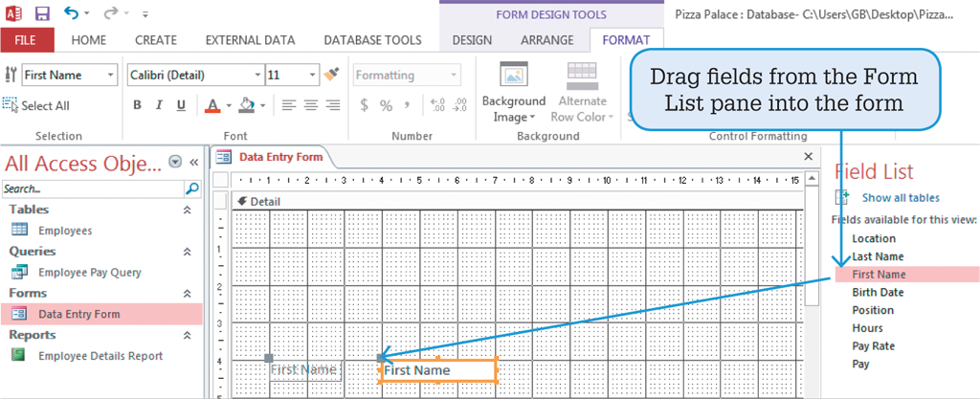Apply comma number format

[406, 104]
